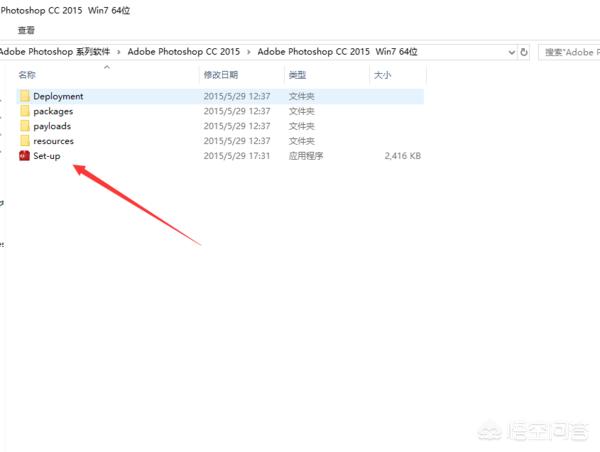Select the packages folder icon
Viewport: 600px width, 452px height.
pos(24,111)
